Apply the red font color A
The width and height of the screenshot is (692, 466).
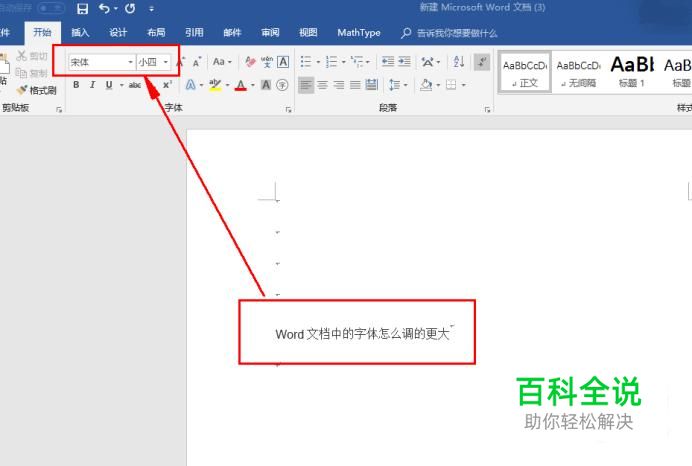241,85
